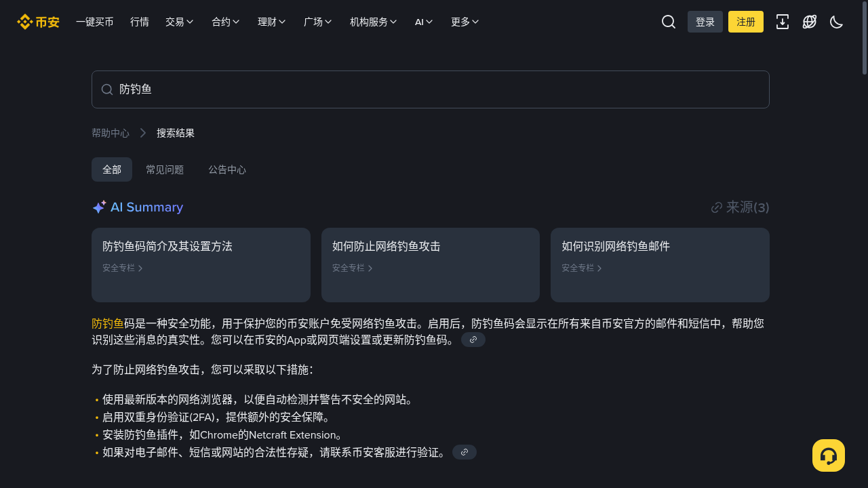Image resolution: width=868 pixels, height=488 pixels.
Task: Open the language globe icon
Action: pos(810,22)
